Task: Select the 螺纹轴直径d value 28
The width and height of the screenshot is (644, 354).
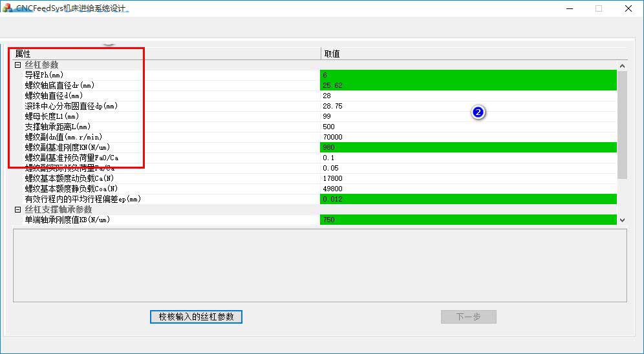Action: [468, 96]
